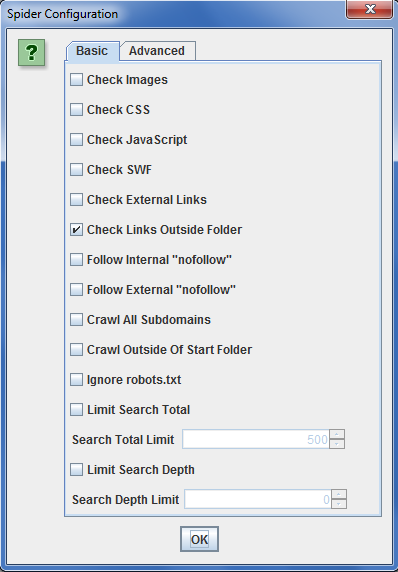Image resolution: width=398 pixels, height=572 pixels.
Task: Tick Check External Links
Action: [x=76, y=200]
